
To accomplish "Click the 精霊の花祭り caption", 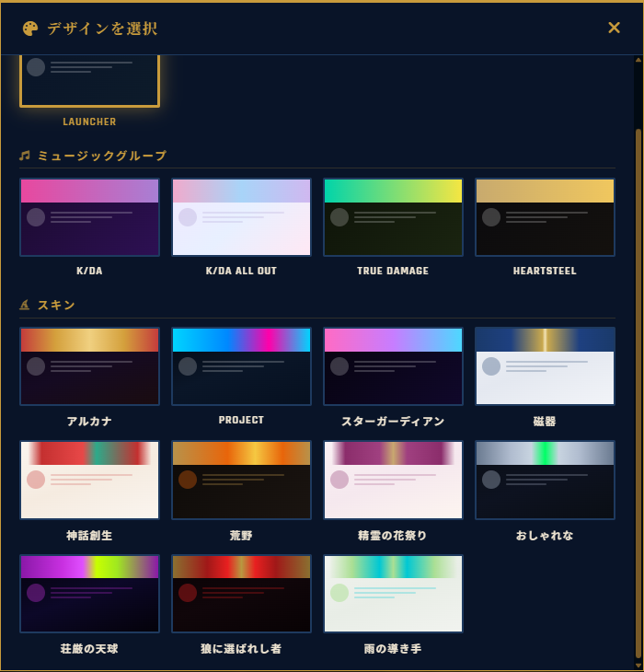I will [393, 535].
